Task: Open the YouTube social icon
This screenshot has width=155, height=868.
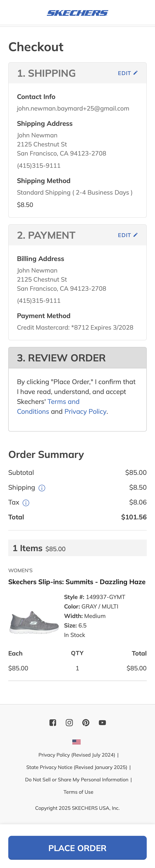Action: click(x=102, y=722)
